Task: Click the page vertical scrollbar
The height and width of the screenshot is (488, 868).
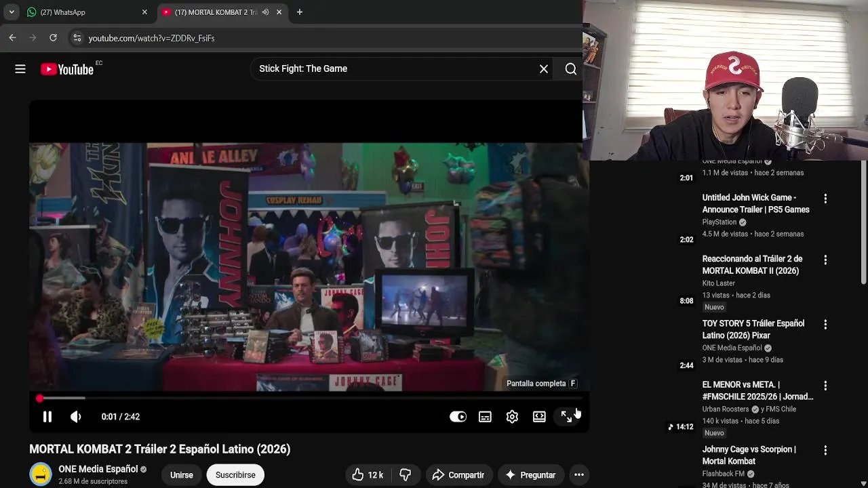Action: click(x=864, y=224)
